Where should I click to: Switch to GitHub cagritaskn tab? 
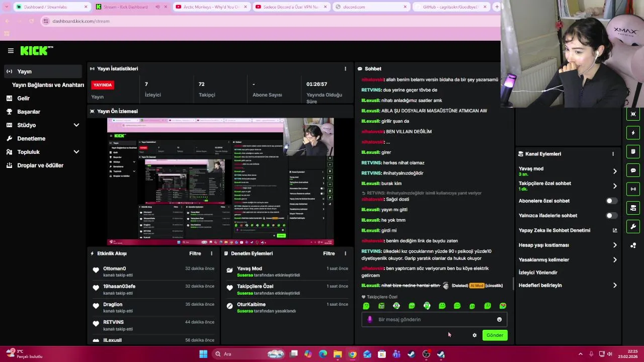(451, 7)
